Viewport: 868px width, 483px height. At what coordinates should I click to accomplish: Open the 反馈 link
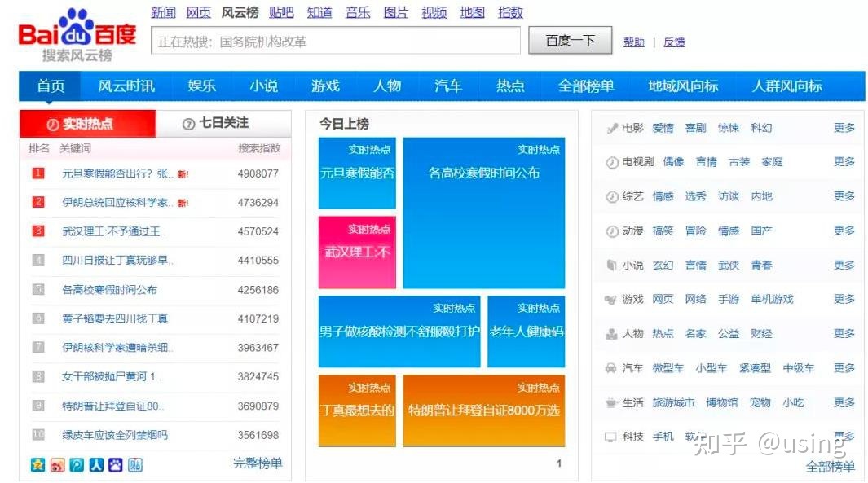pyautogui.click(x=674, y=42)
